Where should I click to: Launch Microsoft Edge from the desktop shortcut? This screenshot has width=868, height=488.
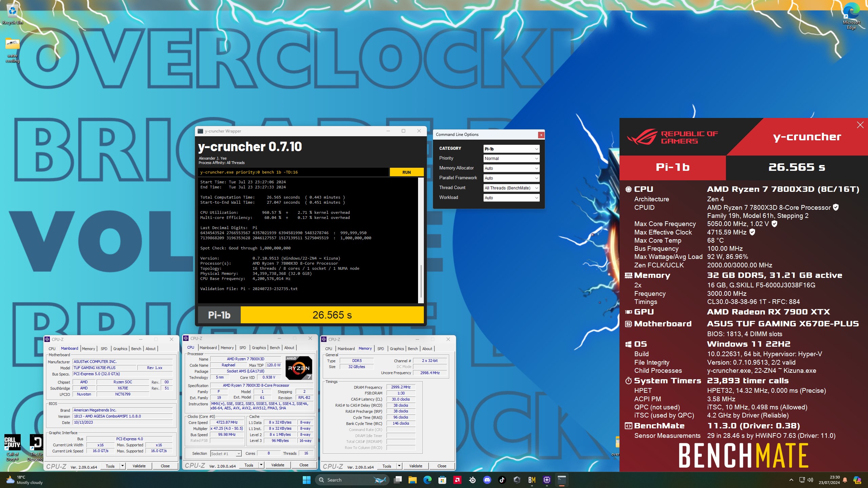pyautogui.click(x=851, y=16)
